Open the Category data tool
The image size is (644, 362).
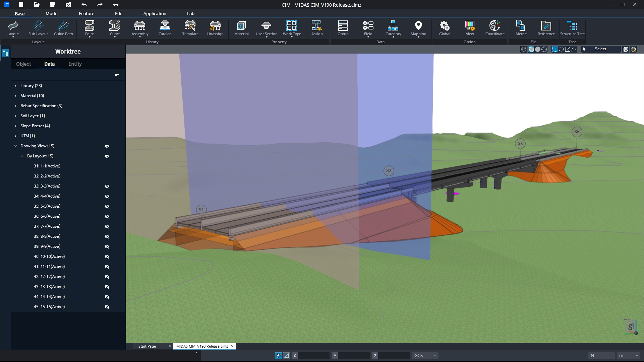pos(393,28)
